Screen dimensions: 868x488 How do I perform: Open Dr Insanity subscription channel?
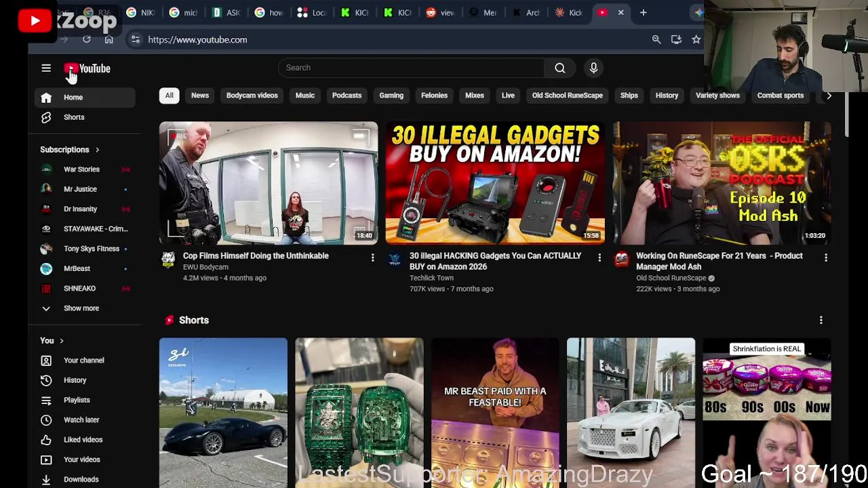tap(85, 209)
